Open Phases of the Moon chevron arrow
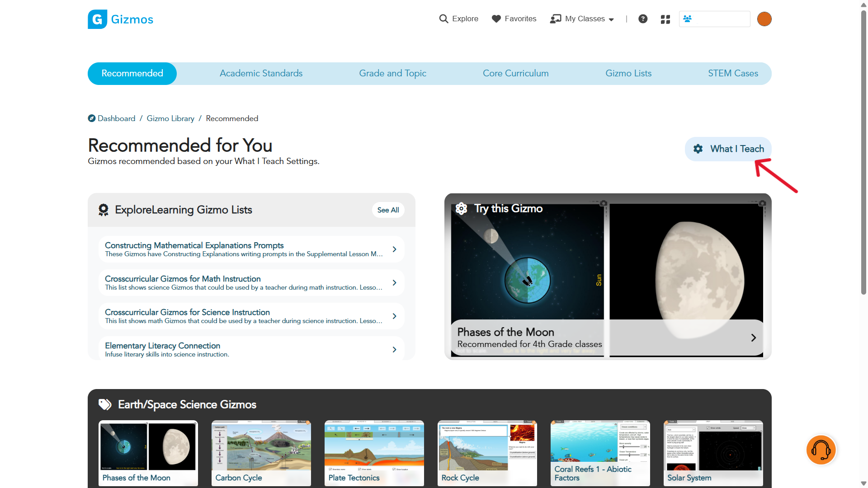This screenshot has width=868, height=488. (x=753, y=338)
